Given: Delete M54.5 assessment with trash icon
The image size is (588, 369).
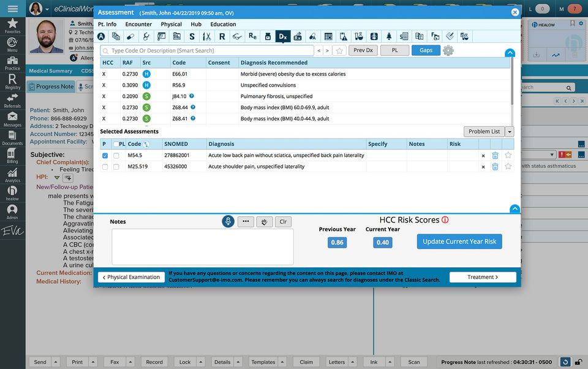Looking at the screenshot, I should click(x=495, y=156).
